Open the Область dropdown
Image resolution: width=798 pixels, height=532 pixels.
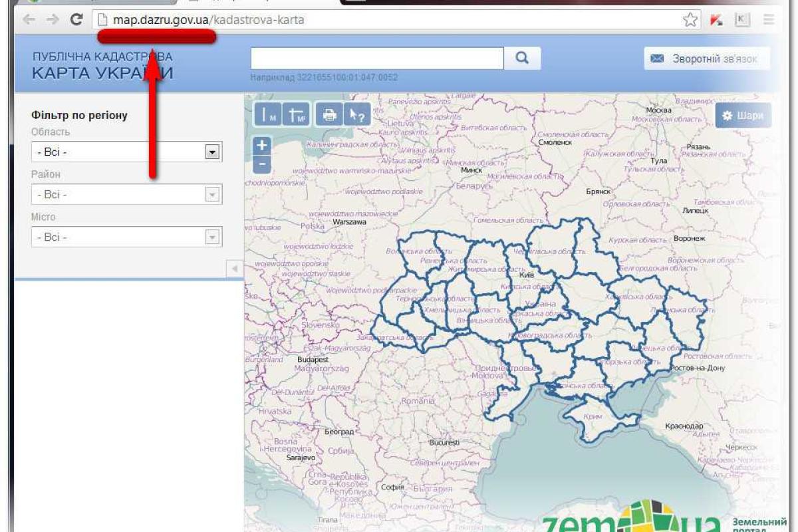[x=126, y=152]
